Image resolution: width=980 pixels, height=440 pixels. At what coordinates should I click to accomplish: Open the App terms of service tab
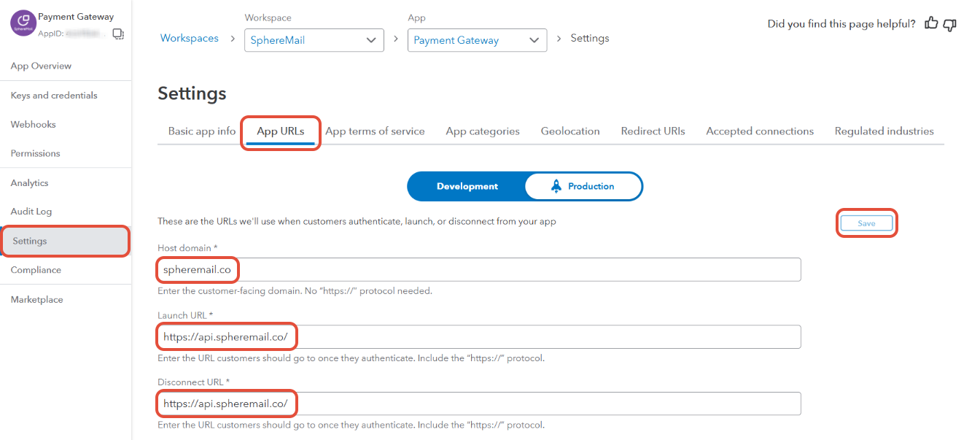coord(375,131)
